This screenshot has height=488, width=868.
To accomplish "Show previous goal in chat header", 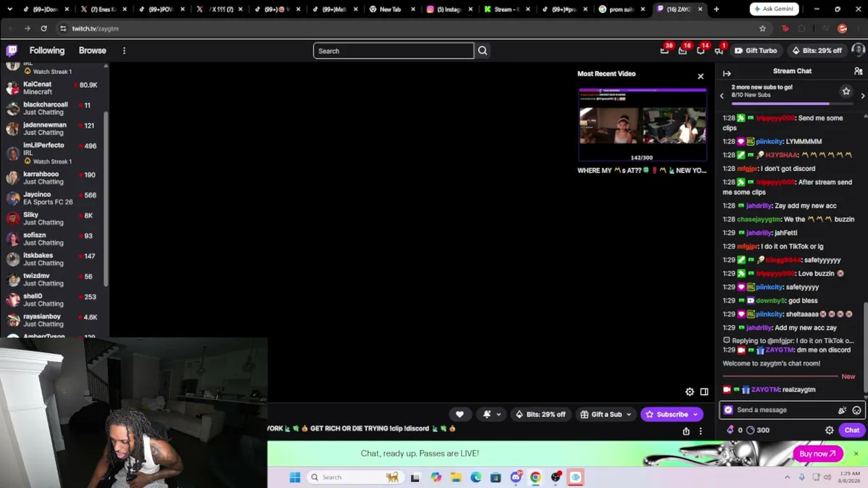I will pos(722,96).
